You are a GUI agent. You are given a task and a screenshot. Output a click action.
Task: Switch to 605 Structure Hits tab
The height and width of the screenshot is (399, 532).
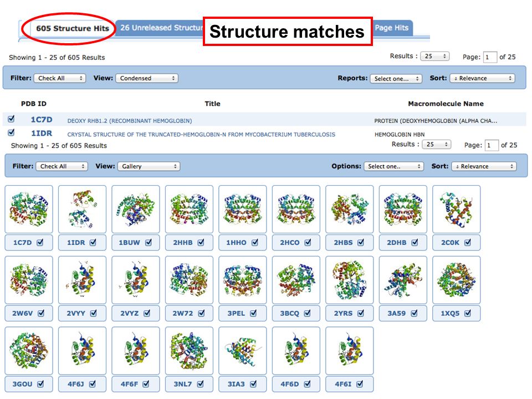[72, 28]
